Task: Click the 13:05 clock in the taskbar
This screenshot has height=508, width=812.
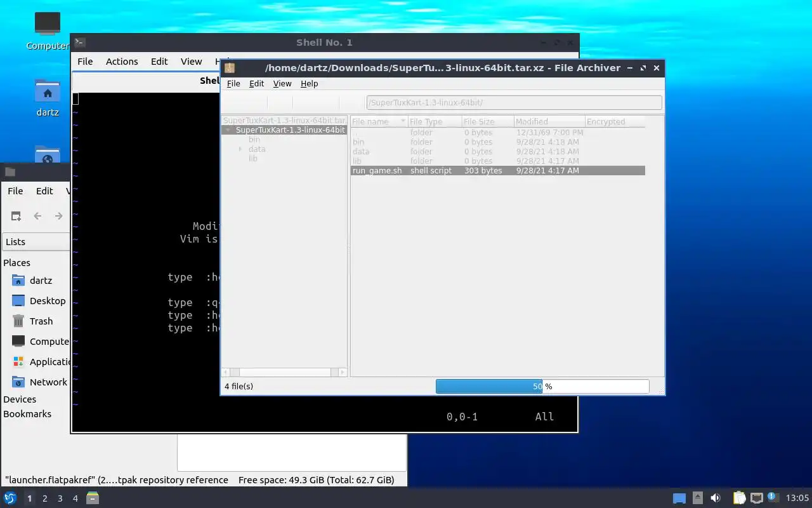Action: pos(797,498)
